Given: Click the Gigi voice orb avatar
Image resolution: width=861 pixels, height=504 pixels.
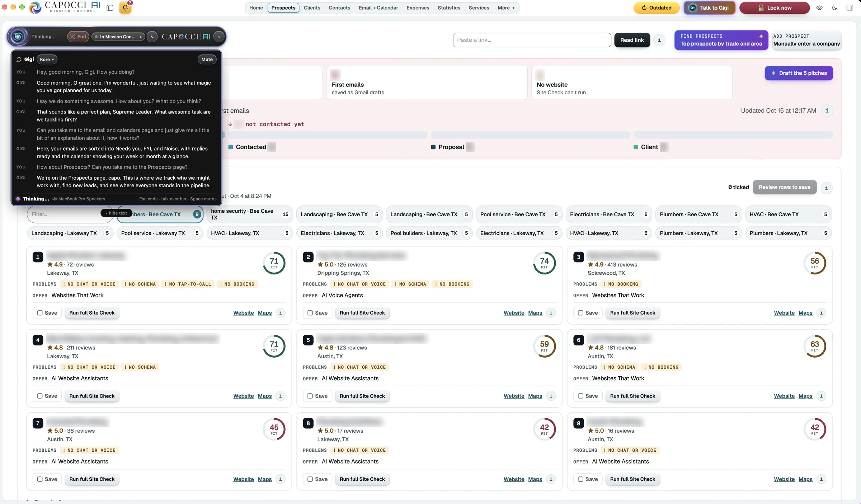Looking at the screenshot, I should 18,37.
